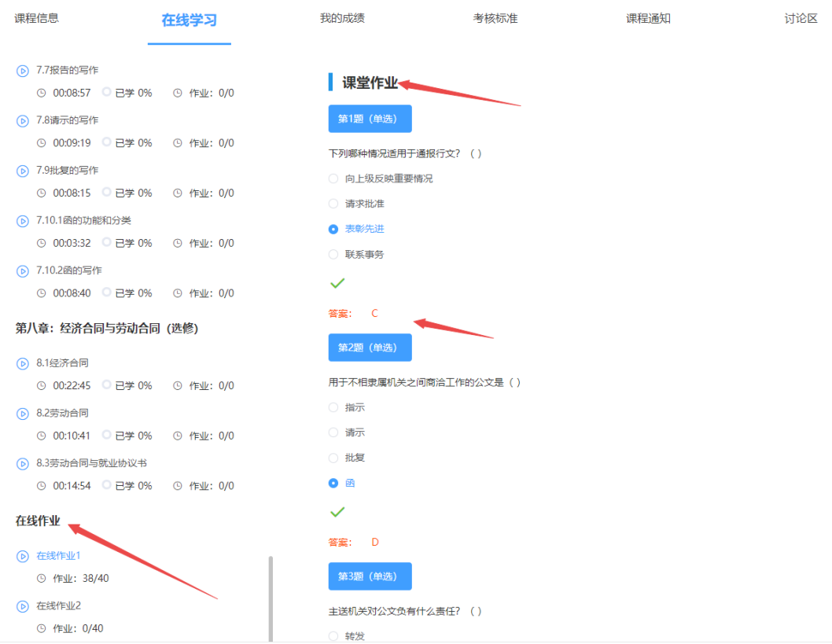This screenshot has height=644, width=832.
Task: Open the 考核标准 tab
Action: (x=495, y=19)
